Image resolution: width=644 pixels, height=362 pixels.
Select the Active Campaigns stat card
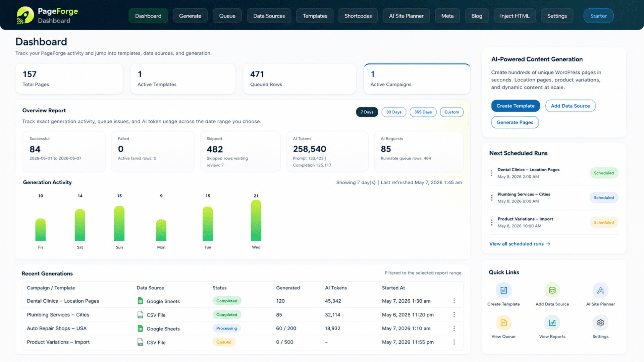pyautogui.click(x=417, y=79)
